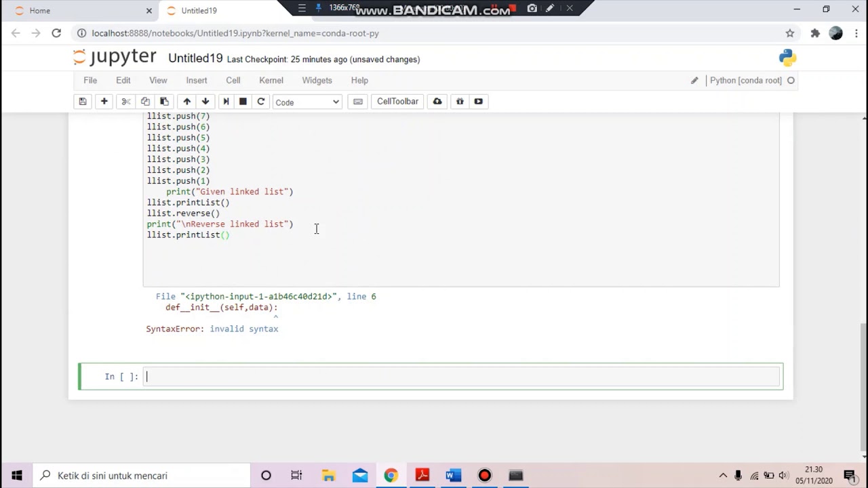The width and height of the screenshot is (868, 488).
Task: Open Chrome three-dot menu
Action: (x=856, y=33)
